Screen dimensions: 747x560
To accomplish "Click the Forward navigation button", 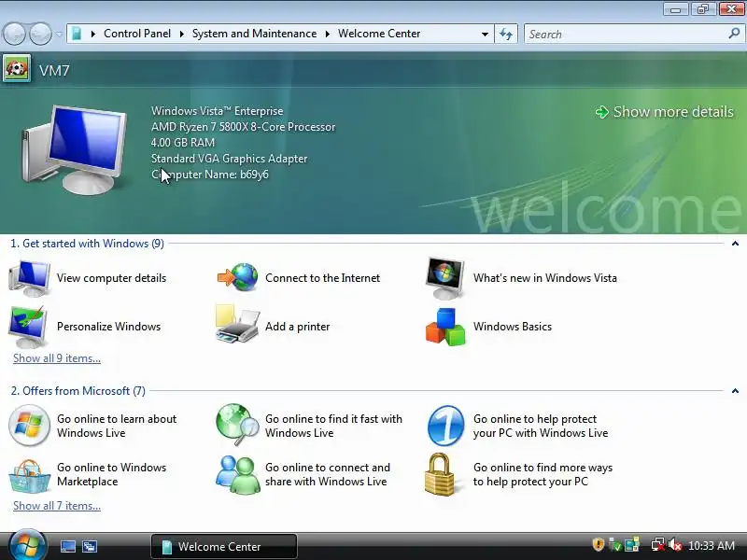I will click(40, 34).
